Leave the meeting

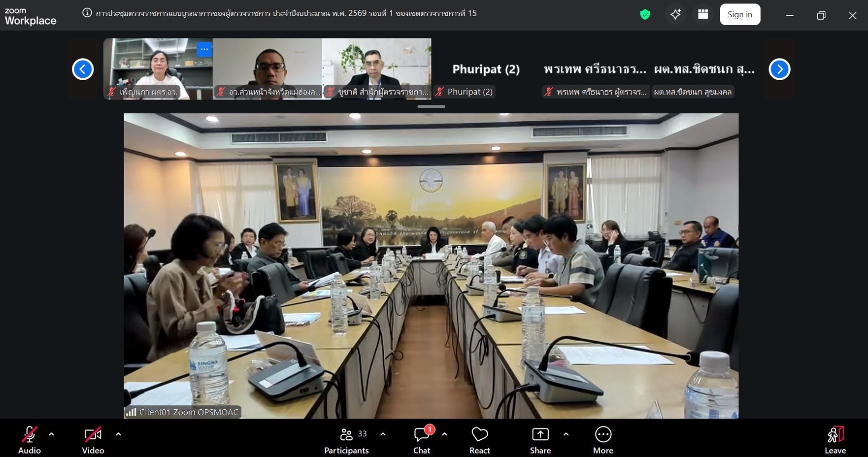(835, 440)
